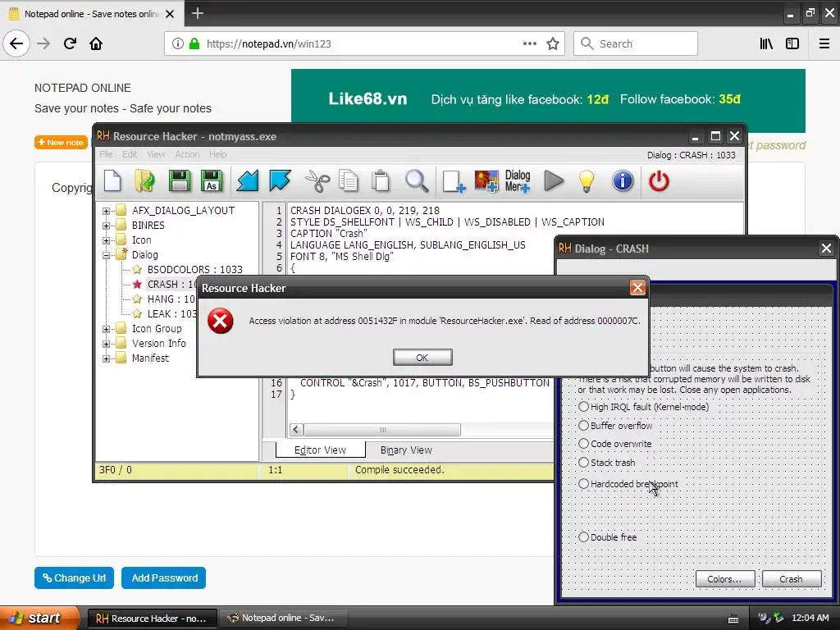The image size is (840, 630).
Task: Click the magnifying glass Find icon
Action: click(x=416, y=181)
